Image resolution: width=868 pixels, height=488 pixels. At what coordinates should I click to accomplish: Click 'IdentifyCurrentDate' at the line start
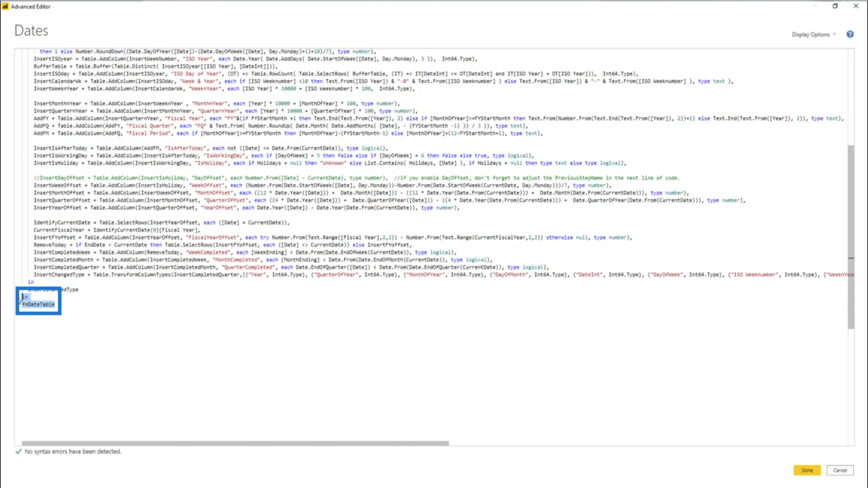[62, 223]
